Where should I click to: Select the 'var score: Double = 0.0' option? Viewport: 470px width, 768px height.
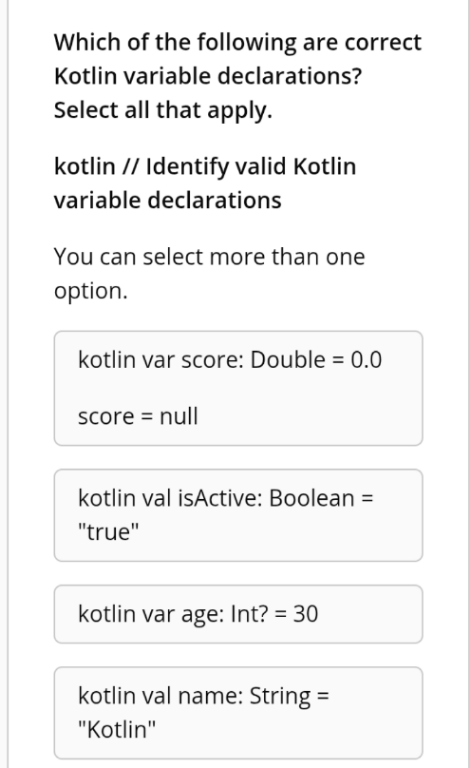coord(238,388)
